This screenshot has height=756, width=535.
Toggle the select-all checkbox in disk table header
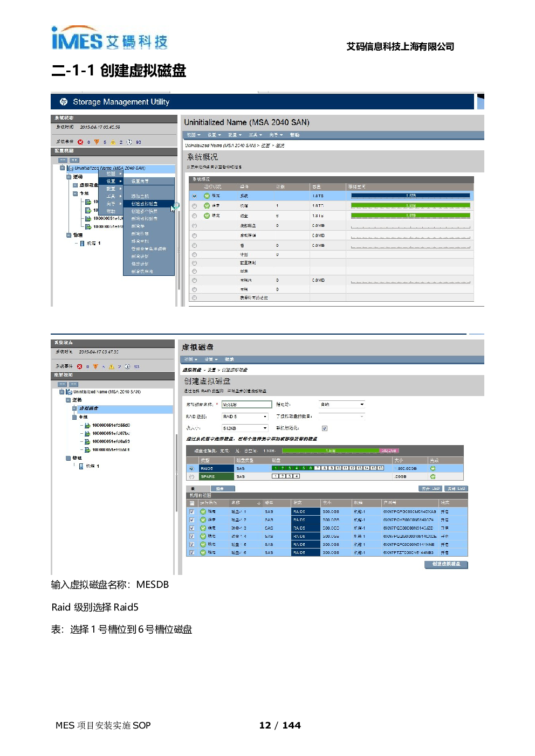192,503
